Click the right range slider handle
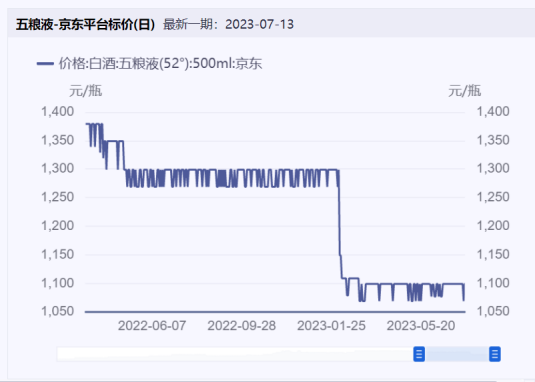This screenshot has height=382, width=535. [x=495, y=354]
